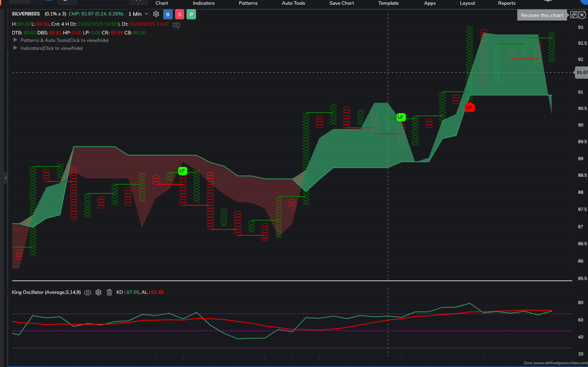The height and width of the screenshot is (367, 588).
Task: Click the SILVERBEES symbol name
Action: click(x=26, y=14)
